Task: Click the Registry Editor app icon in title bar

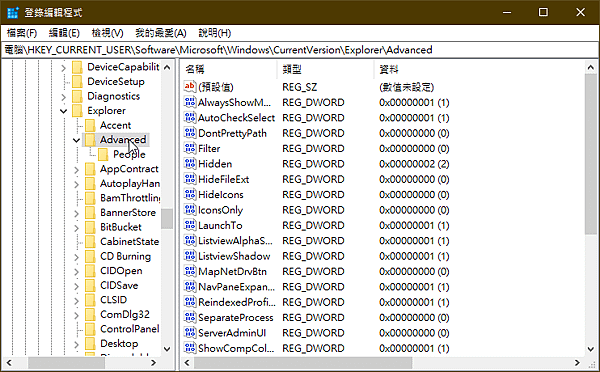Action: coord(13,12)
